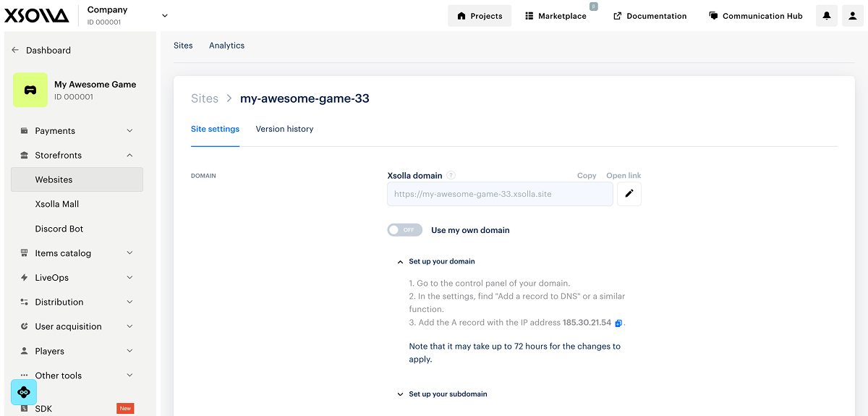The height and width of the screenshot is (416, 868).
Task: Click the Sites breadcrumb link
Action: click(205, 98)
